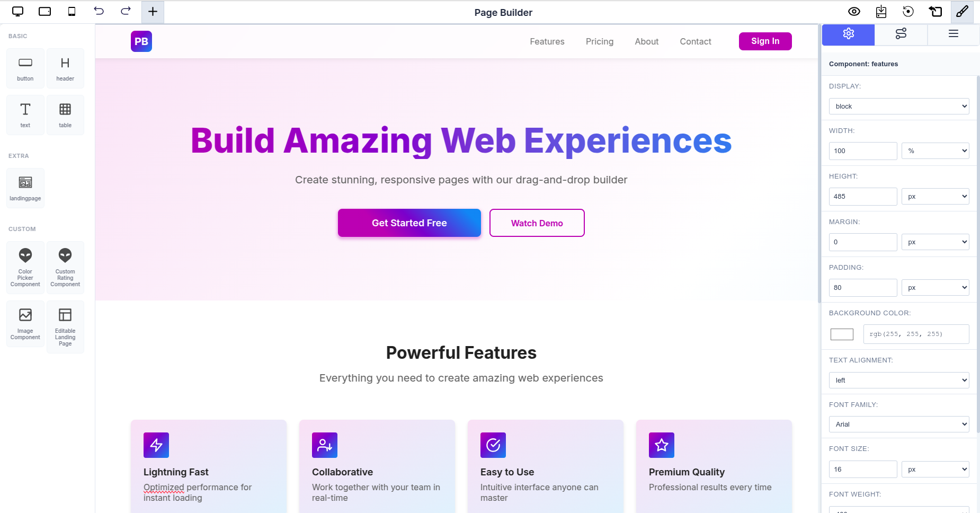Click the Get Started Free button

(x=409, y=223)
